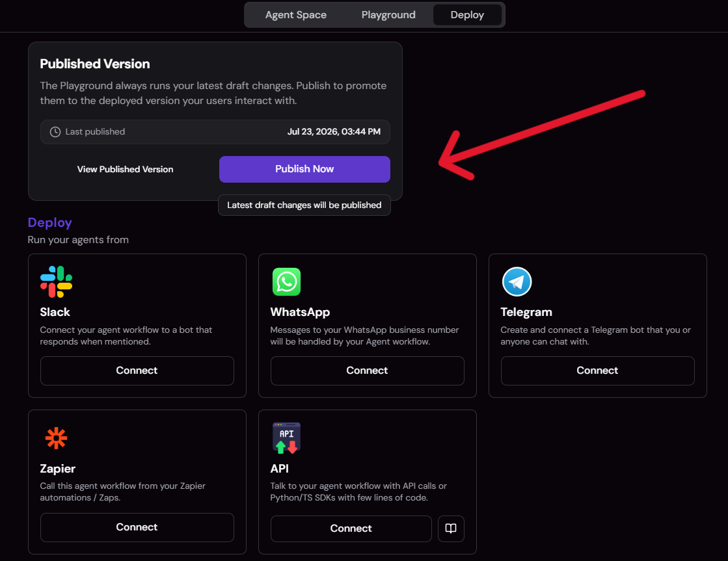Click the 'Slack' card title

pyautogui.click(x=55, y=312)
